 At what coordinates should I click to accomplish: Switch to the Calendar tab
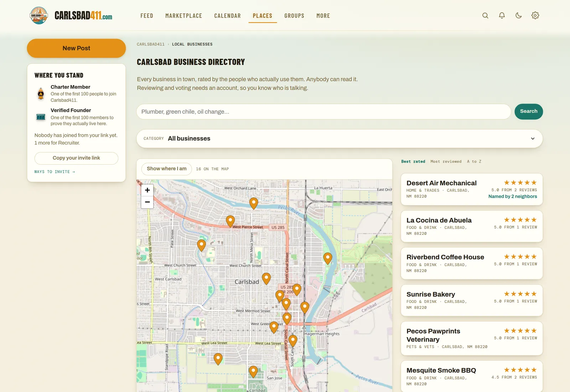(x=228, y=16)
